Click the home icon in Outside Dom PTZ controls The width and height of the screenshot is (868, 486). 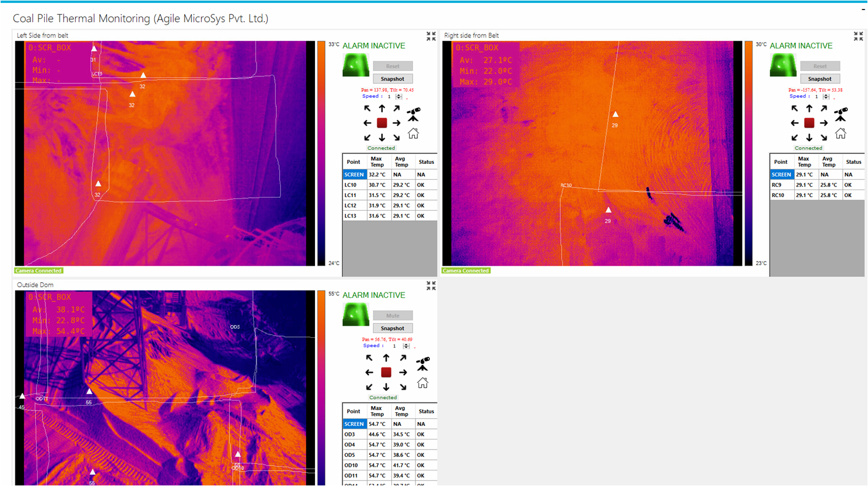[x=423, y=384]
